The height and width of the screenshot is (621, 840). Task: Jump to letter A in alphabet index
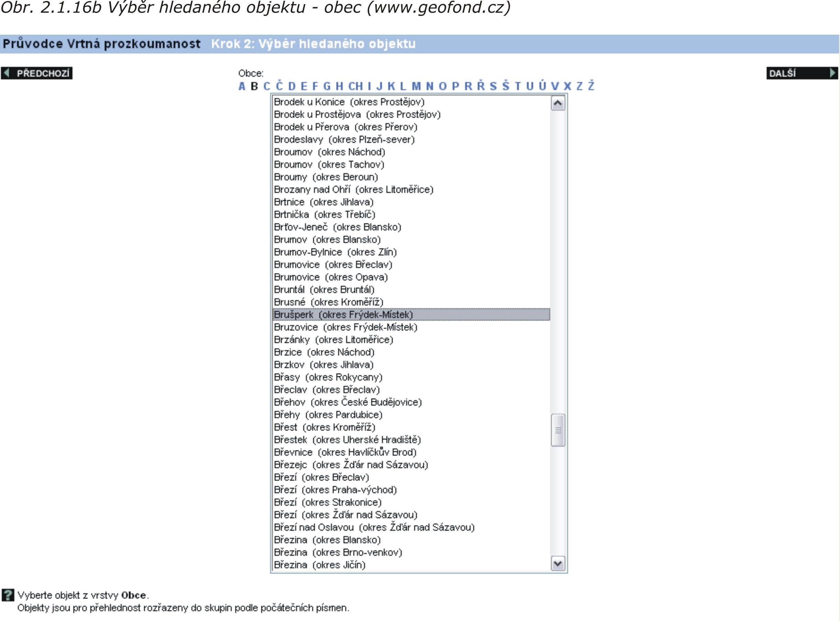[242, 87]
